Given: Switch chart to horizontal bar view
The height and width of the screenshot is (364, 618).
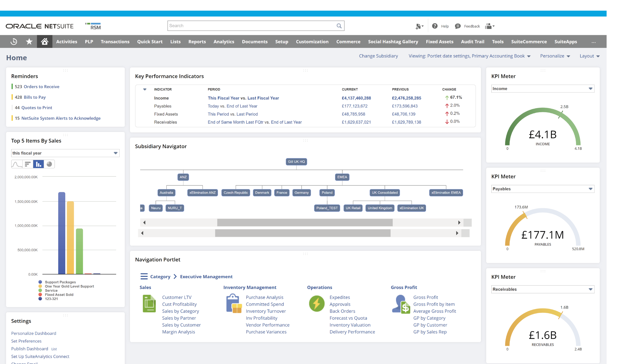Looking at the screenshot, I should [x=28, y=164].
